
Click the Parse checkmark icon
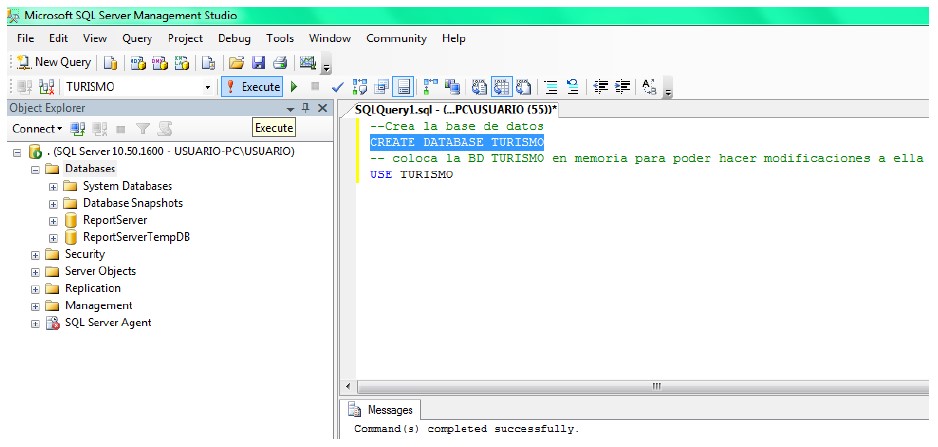pos(337,87)
